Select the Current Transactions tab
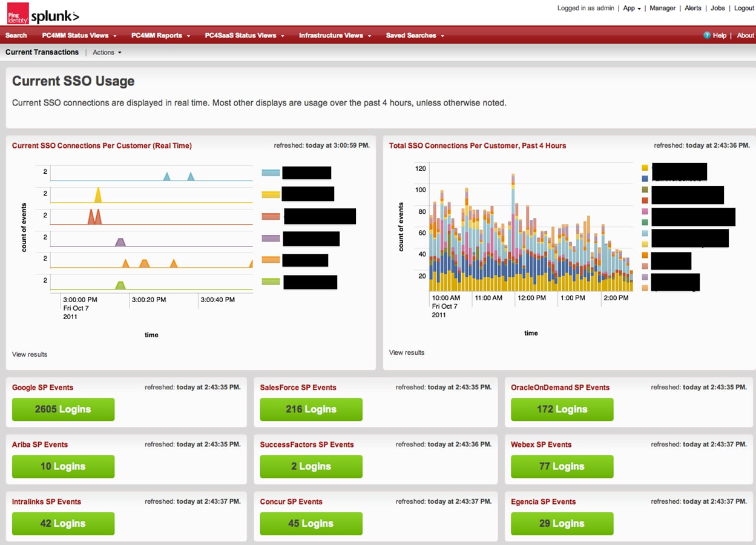This screenshot has width=756, height=545. pos(42,52)
